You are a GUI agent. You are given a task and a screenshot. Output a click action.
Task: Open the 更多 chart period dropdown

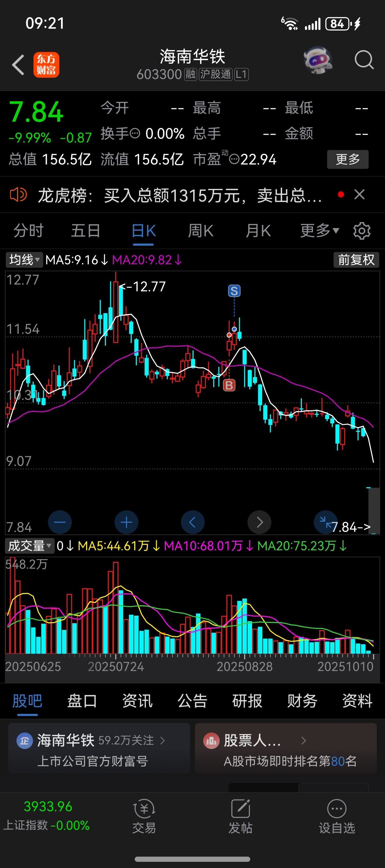[x=320, y=231]
